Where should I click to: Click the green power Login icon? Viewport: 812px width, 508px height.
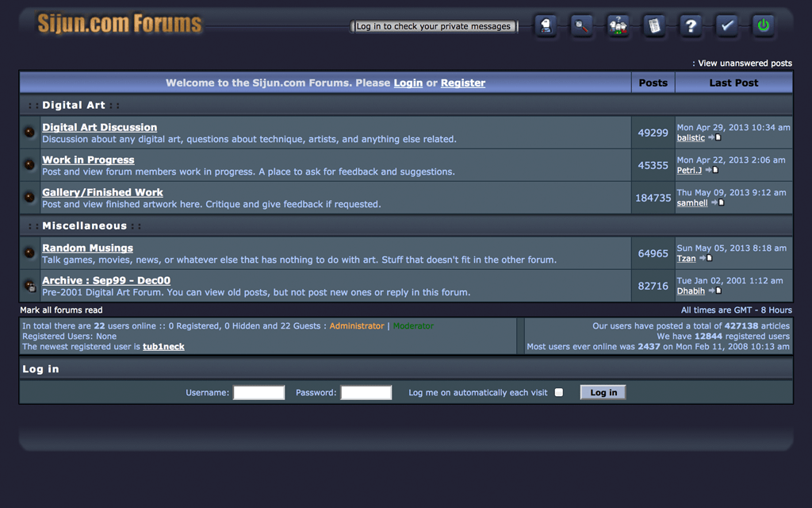point(763,26)
